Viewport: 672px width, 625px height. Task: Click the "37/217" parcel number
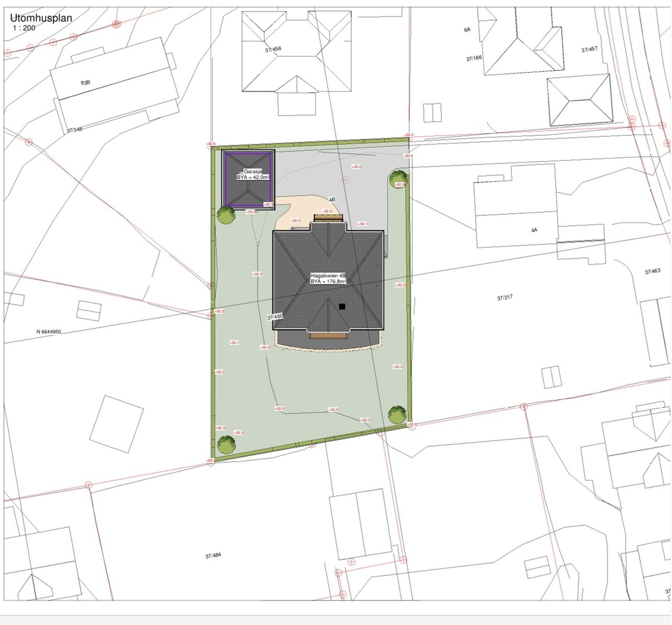click(504, 298)
